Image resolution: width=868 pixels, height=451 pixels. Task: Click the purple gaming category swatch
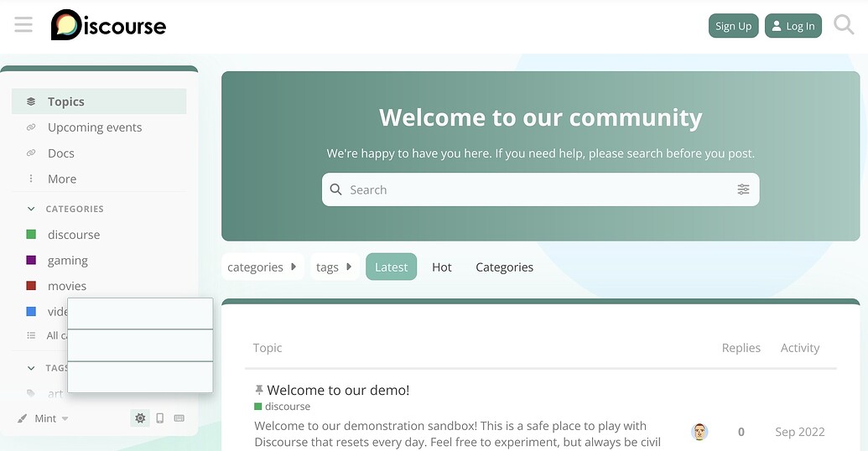(x=31, y=261)
